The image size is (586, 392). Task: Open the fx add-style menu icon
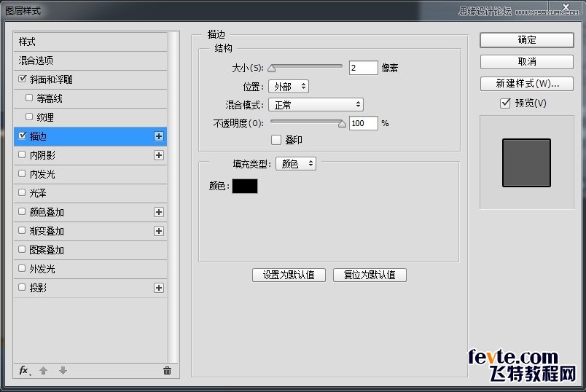point(25,370)
